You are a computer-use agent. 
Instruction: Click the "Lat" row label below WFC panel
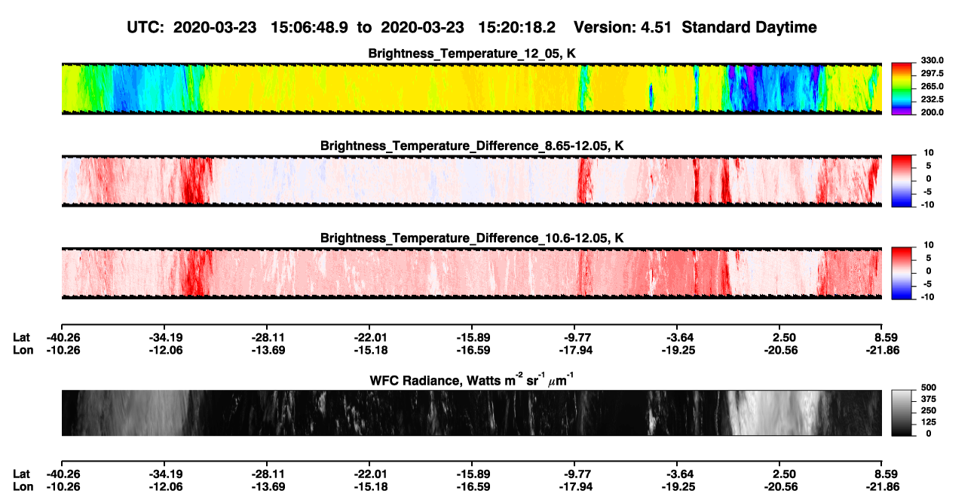[x=21, y=474]
